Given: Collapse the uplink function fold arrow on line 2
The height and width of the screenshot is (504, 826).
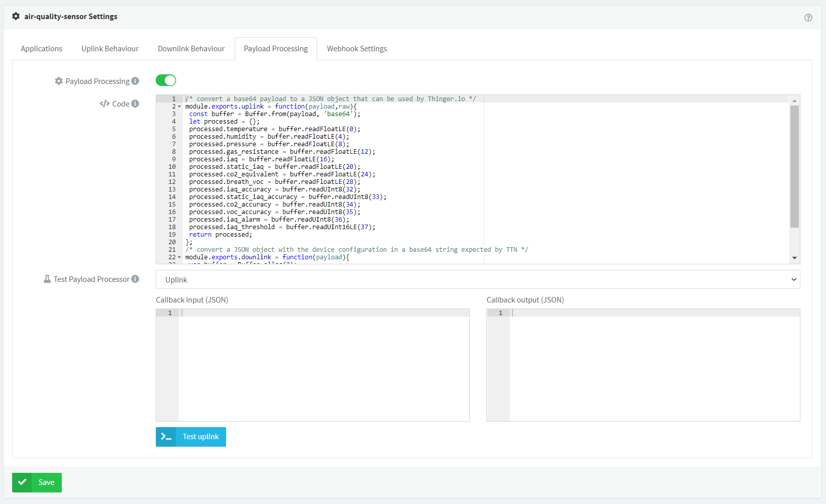Looking at the screenshot, I should tap(179, 106).
